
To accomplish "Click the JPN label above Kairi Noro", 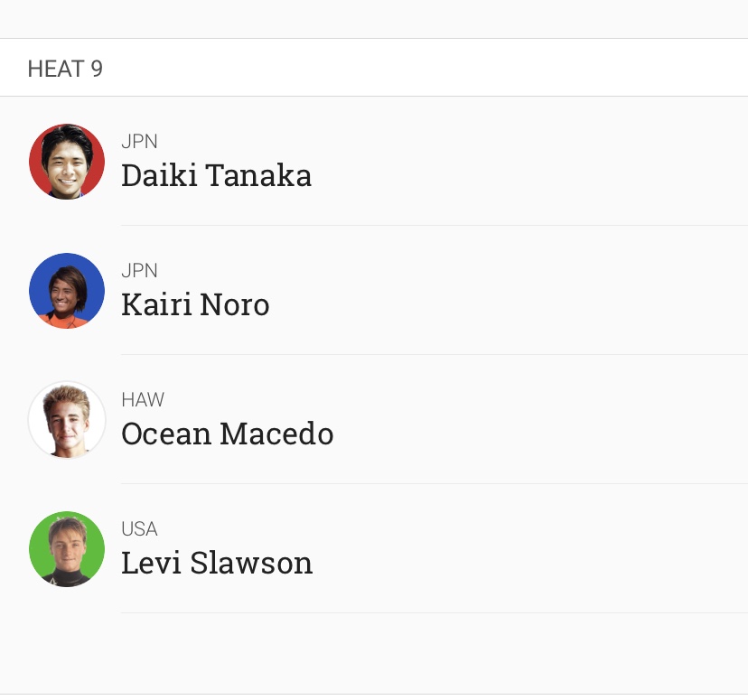I will [139, 271].
